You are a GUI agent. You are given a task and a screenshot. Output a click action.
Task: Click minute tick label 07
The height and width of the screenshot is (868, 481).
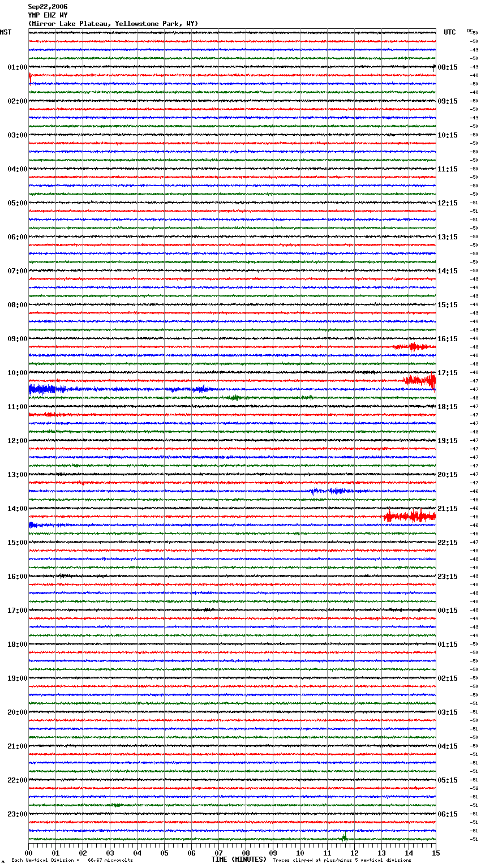(x=218, y=853)
